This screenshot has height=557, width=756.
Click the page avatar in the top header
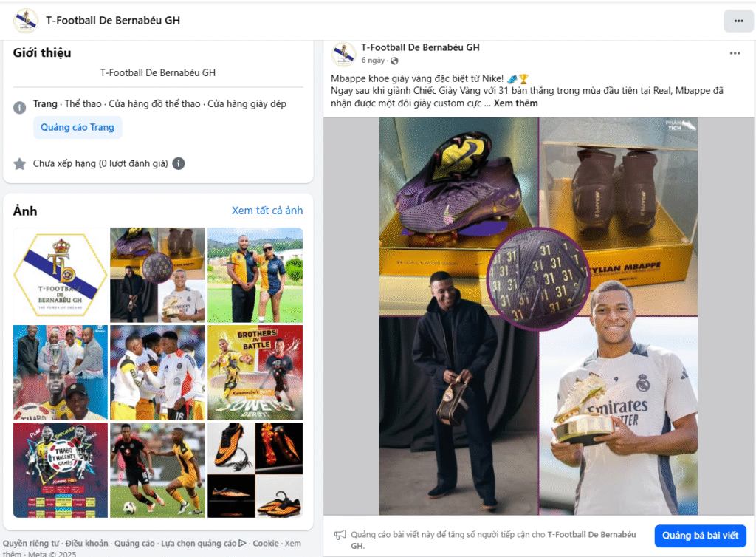(26, 20)
